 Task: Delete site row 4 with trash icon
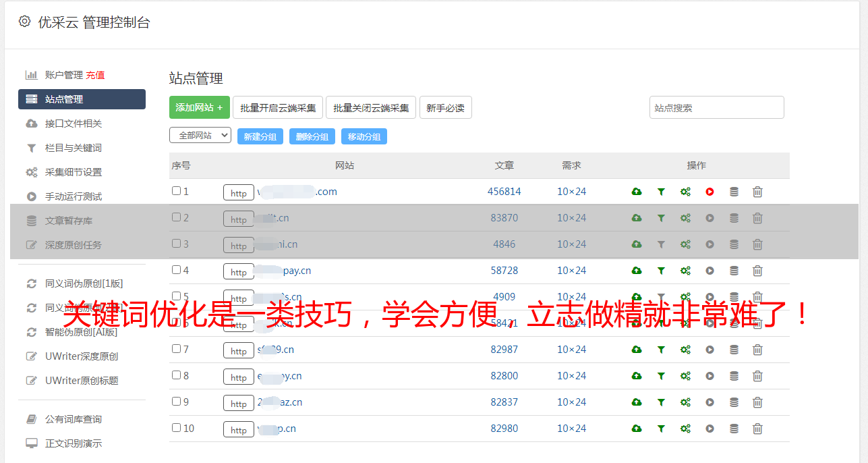click(757, 271)
